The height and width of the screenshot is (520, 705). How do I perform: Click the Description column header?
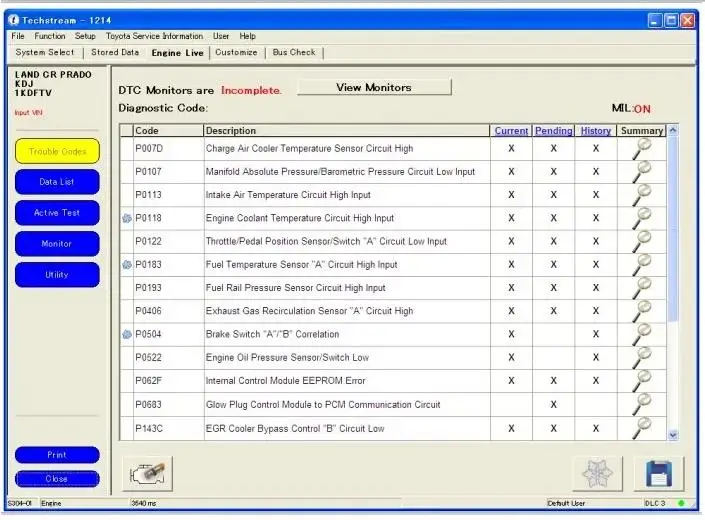tap(347, 131)
